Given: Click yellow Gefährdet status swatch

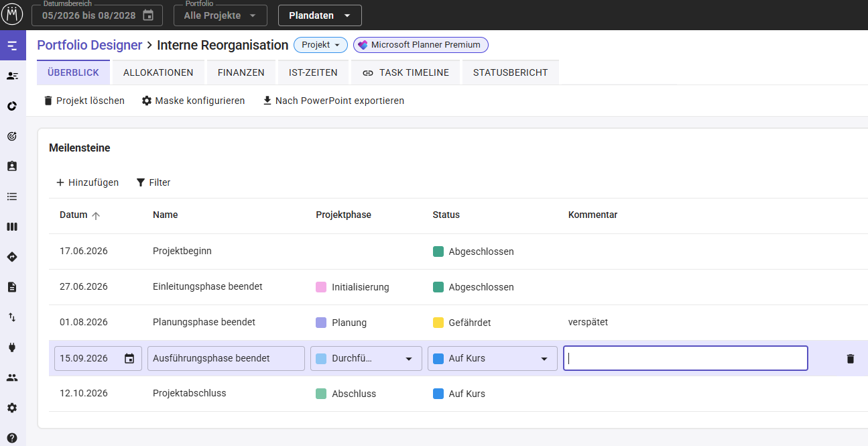Looking at the screenshot, I should coord(438,323).
